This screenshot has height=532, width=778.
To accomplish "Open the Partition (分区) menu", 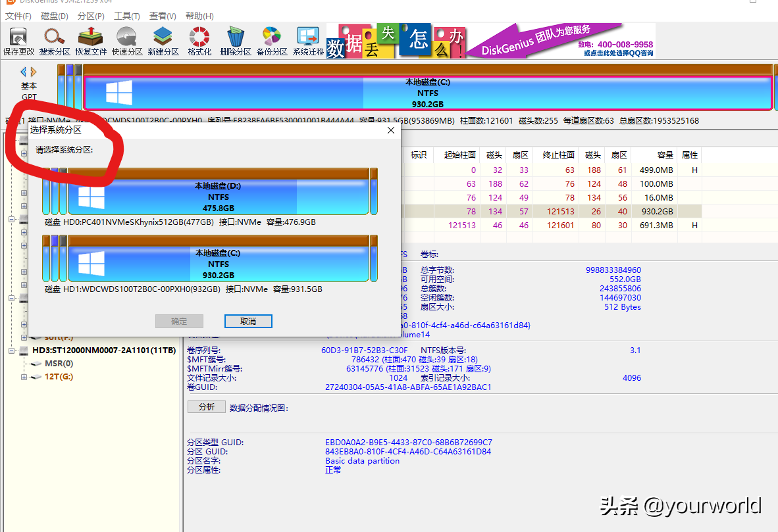I will [x=91, y=16].
